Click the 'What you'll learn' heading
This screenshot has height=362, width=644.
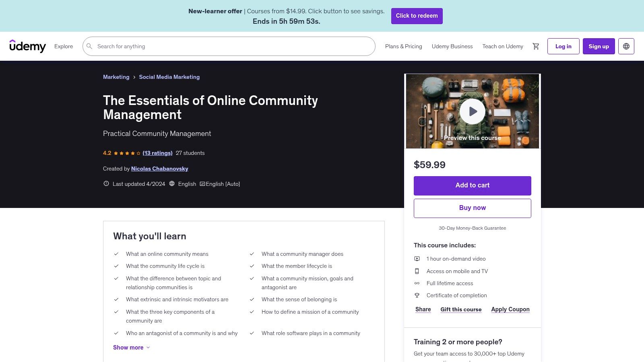(150, 236)
